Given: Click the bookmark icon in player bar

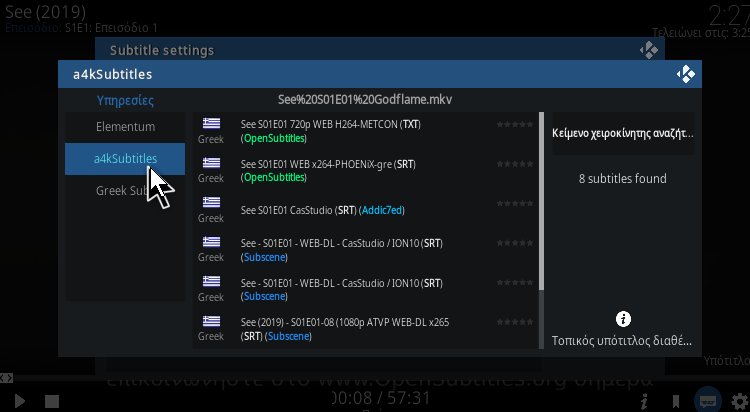Looking at the screenshot, I should (x=676, y=401).
